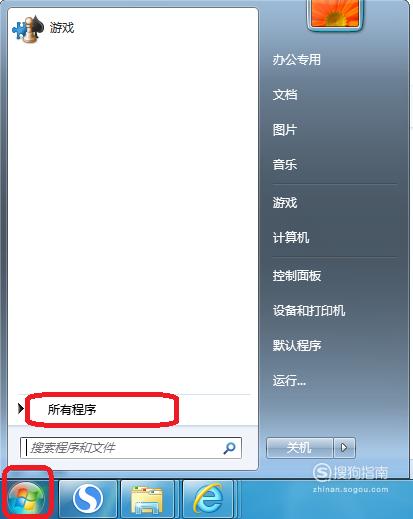Click the search magnifier icon
Viewport: 413px width, 519px height.
[x=229, y=448]
